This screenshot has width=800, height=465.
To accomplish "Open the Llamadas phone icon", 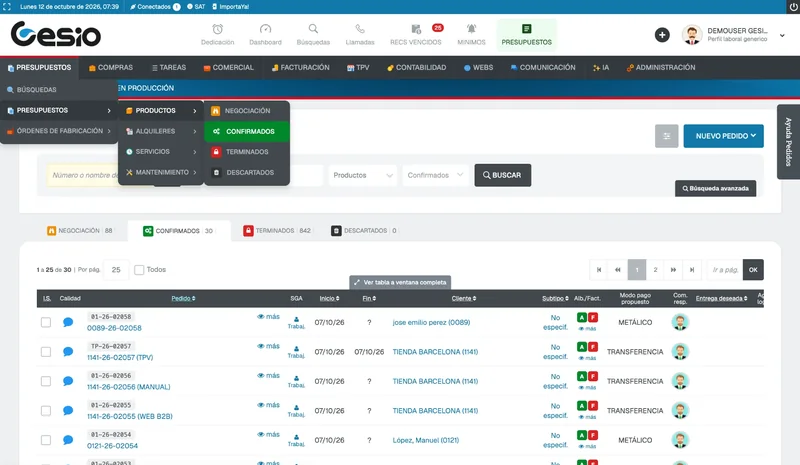I will pyautogui.click(x=360, y=29).
